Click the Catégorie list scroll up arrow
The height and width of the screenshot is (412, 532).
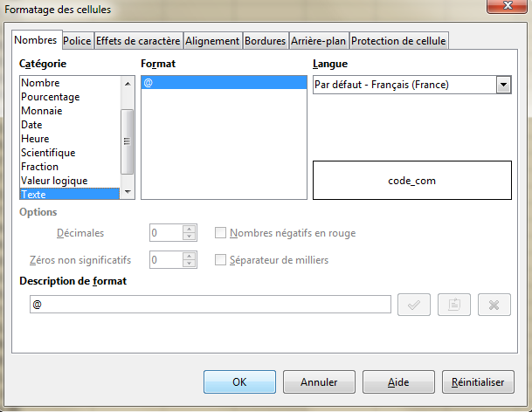pos(128,84)
